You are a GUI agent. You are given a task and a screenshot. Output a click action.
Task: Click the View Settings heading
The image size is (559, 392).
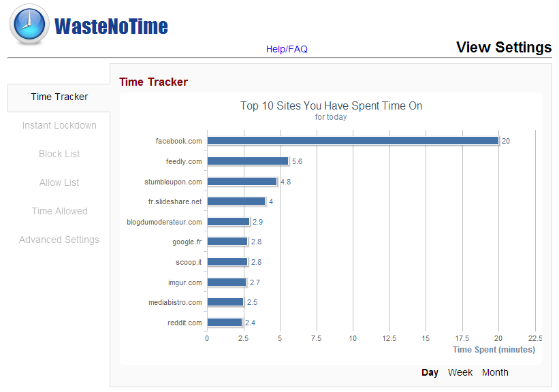pos(504,47)
